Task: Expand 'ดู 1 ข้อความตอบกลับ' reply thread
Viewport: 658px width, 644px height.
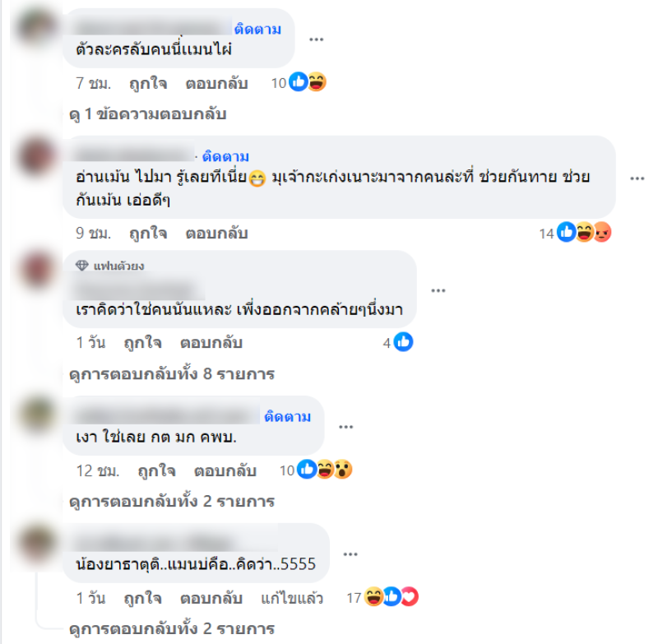Action: click(148, 114)
